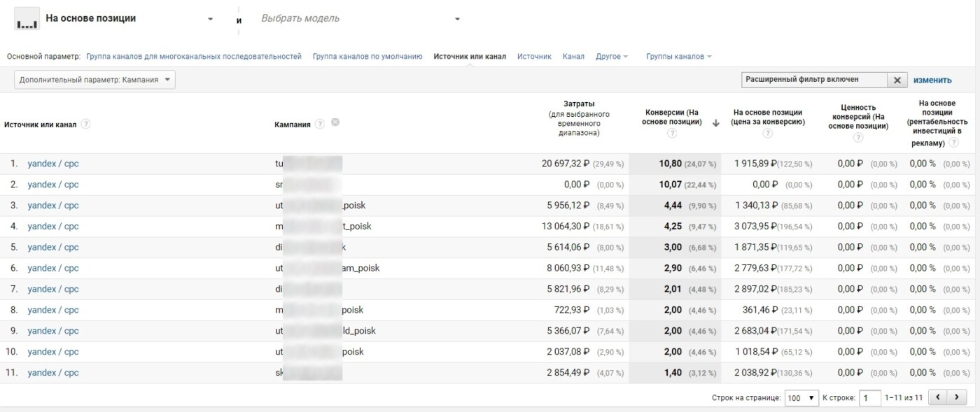The image size is (980, 412).
Task: Open yandex / cpc link in row 6
Action: tap(53, 269)
